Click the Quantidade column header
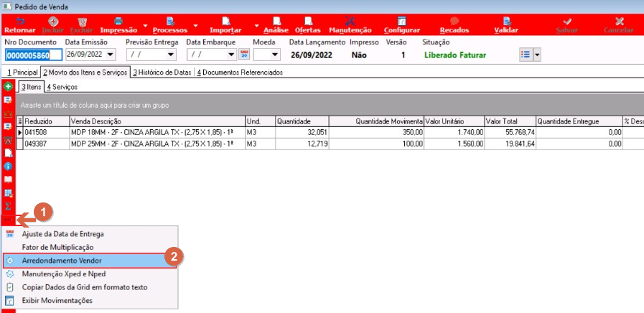This screenshot has height=313, width=644. coord(302,121)
